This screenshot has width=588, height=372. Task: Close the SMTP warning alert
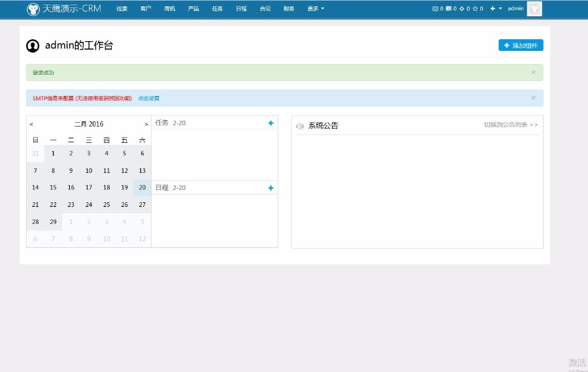pos(533,98)
